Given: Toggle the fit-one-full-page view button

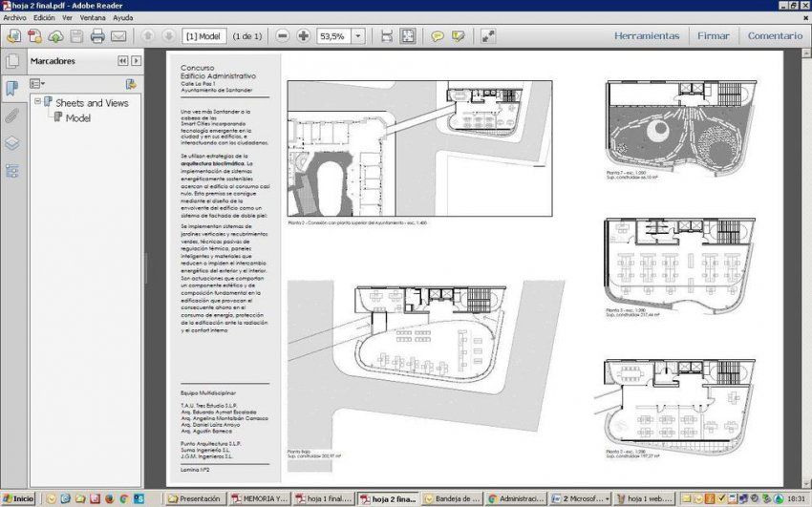Looking at the screenshot, I should point(408,36).
